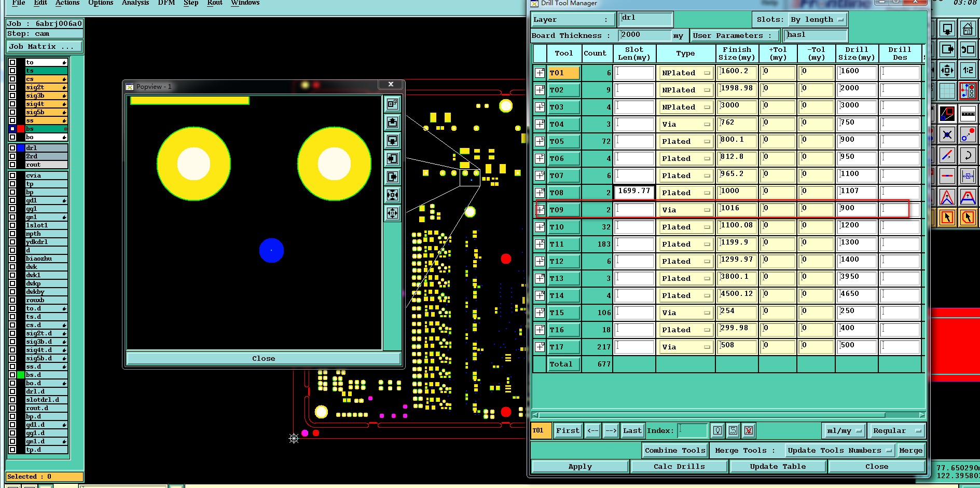Click green color swatch of layer 'bs.d'
The width and height of the screenshot is (980, 488).
click(21, 375)
